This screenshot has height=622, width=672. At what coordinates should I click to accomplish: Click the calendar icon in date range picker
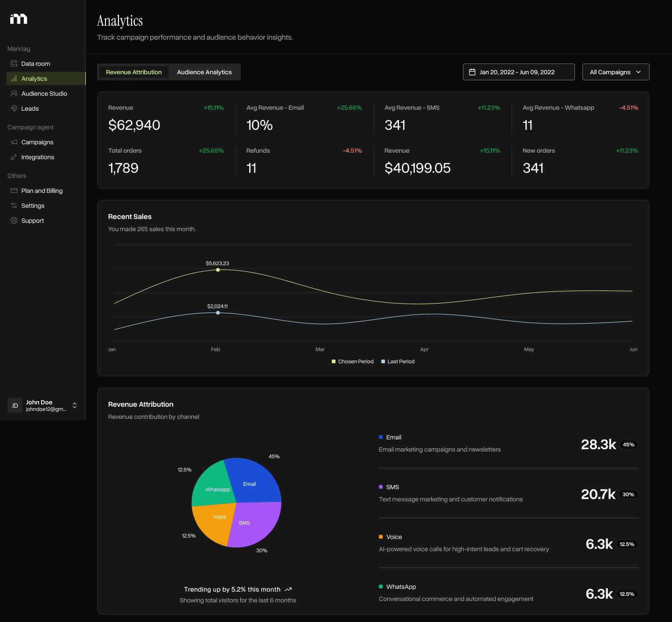tap(472, 72)
